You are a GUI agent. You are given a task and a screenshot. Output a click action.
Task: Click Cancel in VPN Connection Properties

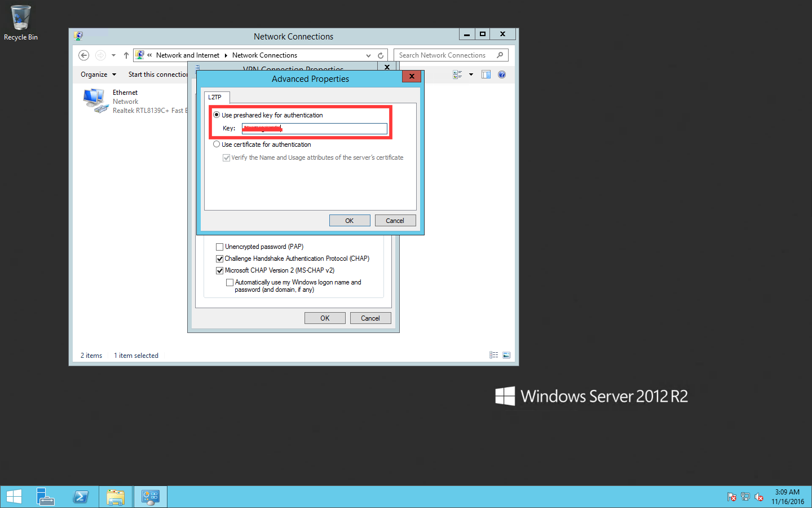370,318
